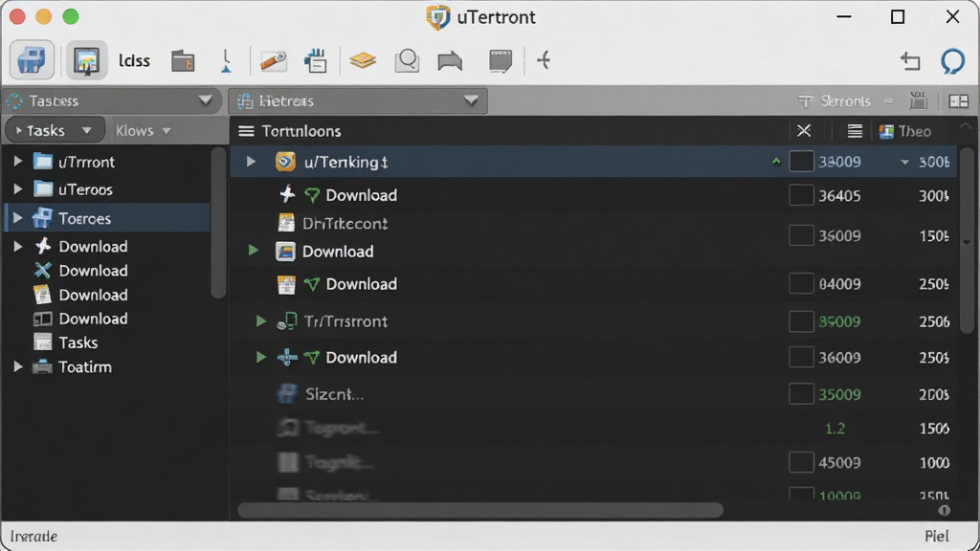This screenshot has height=551, width=980.
Task: Click the Strronls filter button
Action: [x=835, y=100]
